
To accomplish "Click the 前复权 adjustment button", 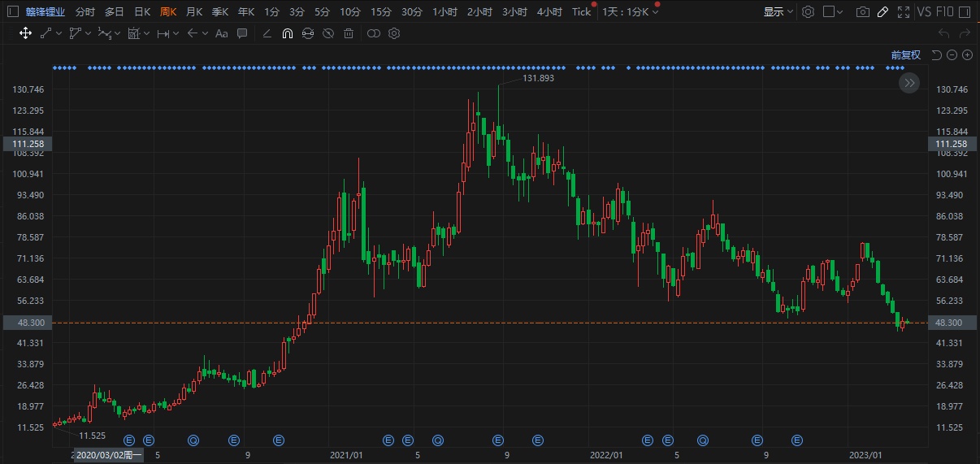I will click(905, 55).
